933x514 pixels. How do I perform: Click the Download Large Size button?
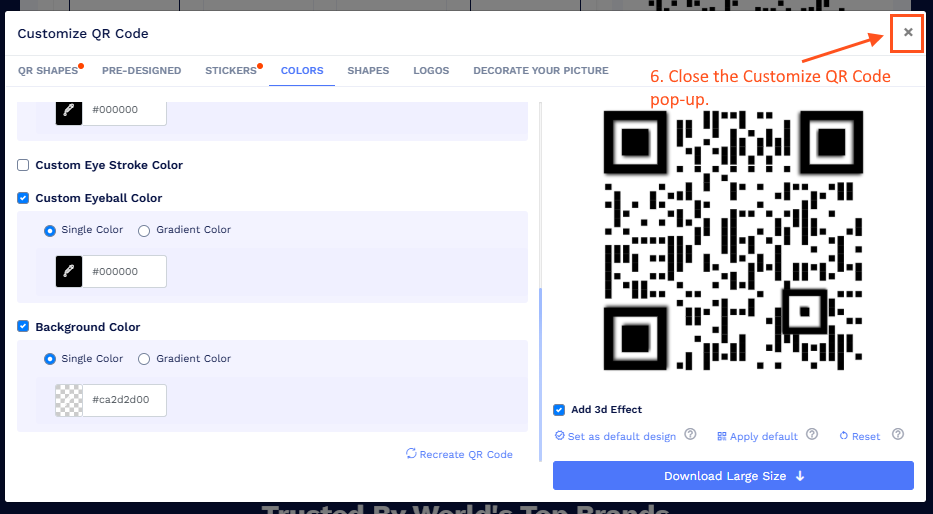coord(733,476)
